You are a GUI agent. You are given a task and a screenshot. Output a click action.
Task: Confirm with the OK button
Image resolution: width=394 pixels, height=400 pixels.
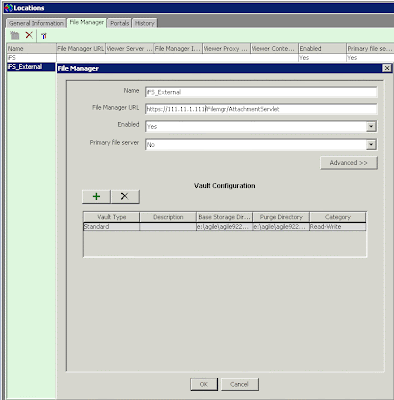point(204,384)
